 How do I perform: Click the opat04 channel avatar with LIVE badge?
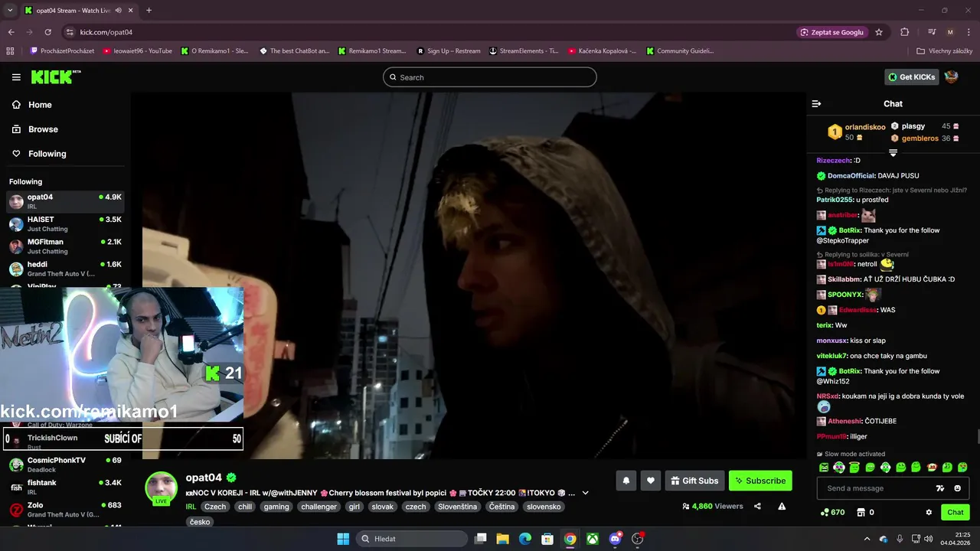click(162, 488)
